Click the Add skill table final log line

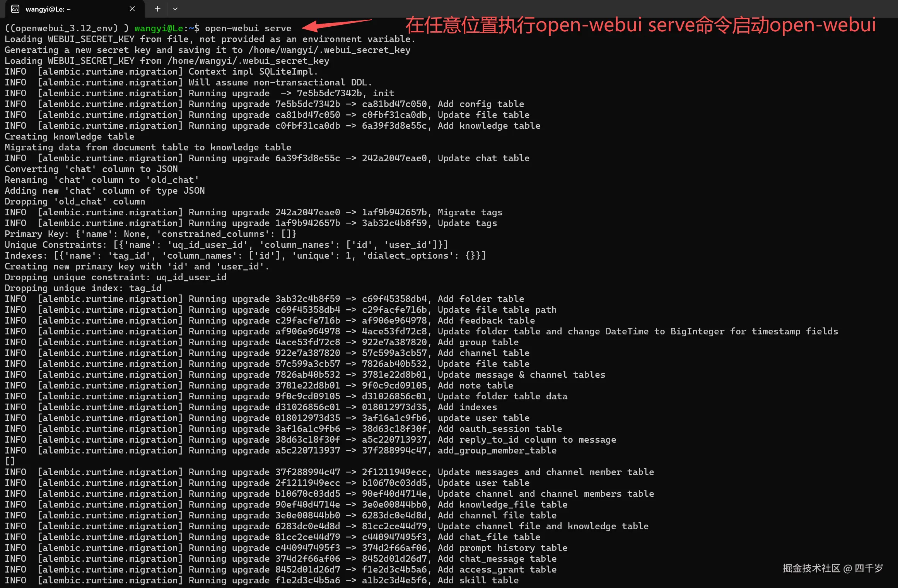click(x=478, y=580)
